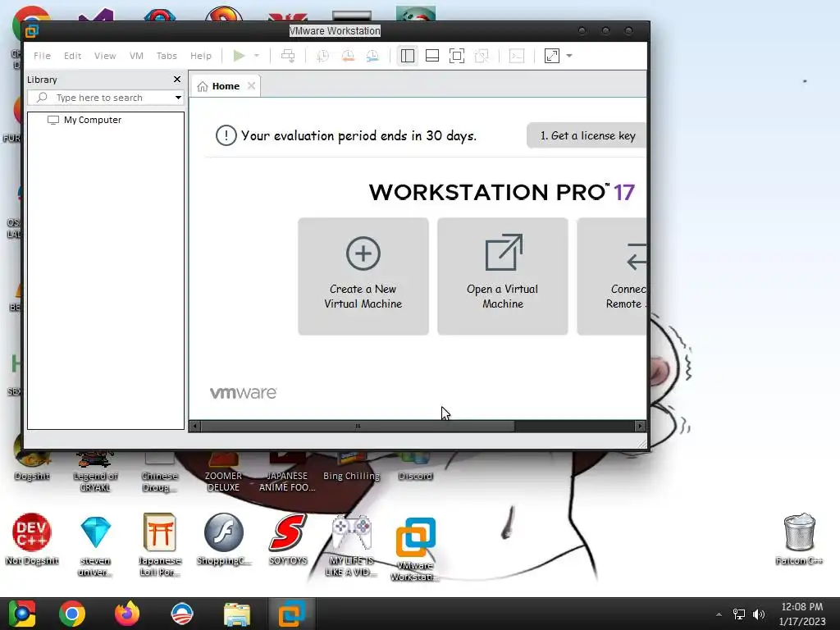Click the VMware Workstation taskbar button

click(291, 614)
